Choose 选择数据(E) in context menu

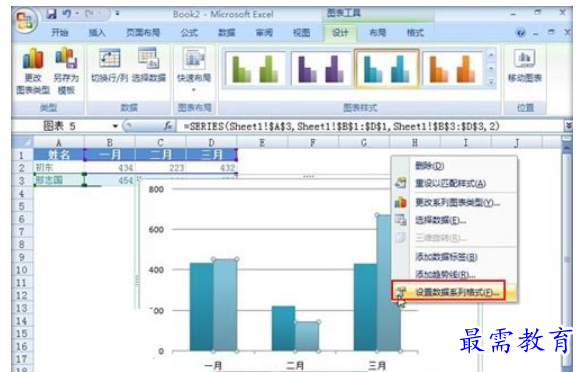455,220
